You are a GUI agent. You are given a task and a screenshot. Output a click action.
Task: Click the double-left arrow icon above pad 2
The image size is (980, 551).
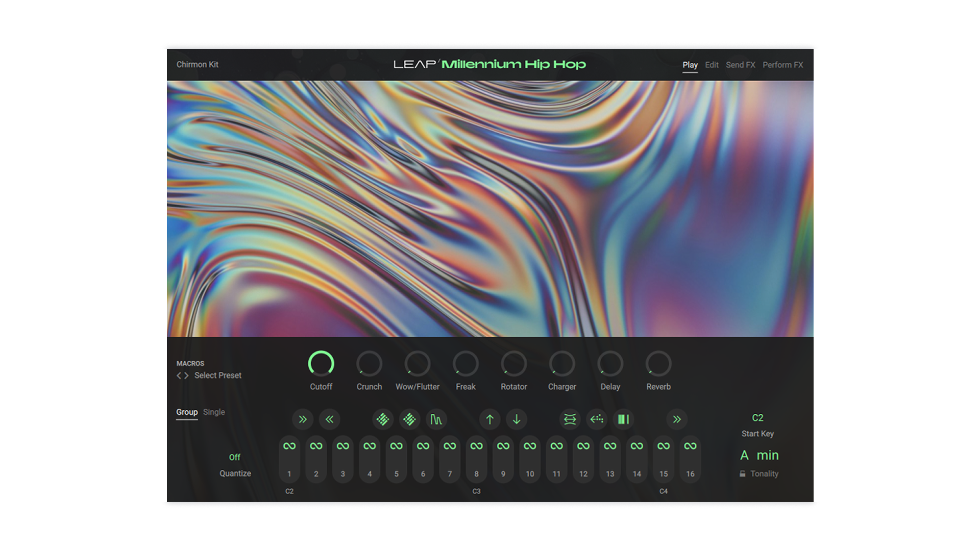point(329,419)
